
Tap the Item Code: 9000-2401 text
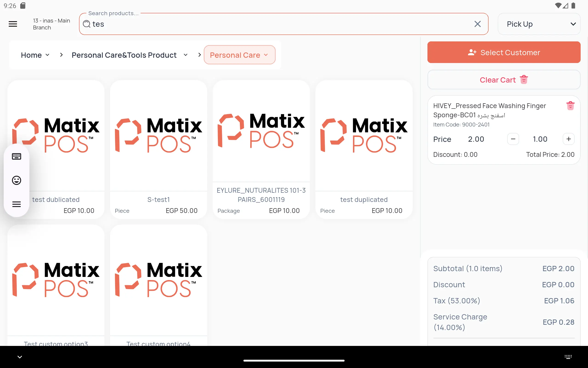click(x=461, y=125)
